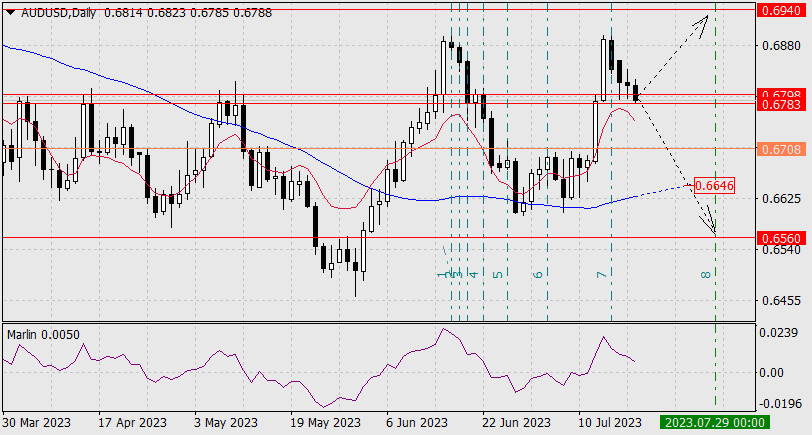The width and height of the screenshot is (812, 435).
Task: Click the 6 Jun 2023 date label
Action: 417,423
